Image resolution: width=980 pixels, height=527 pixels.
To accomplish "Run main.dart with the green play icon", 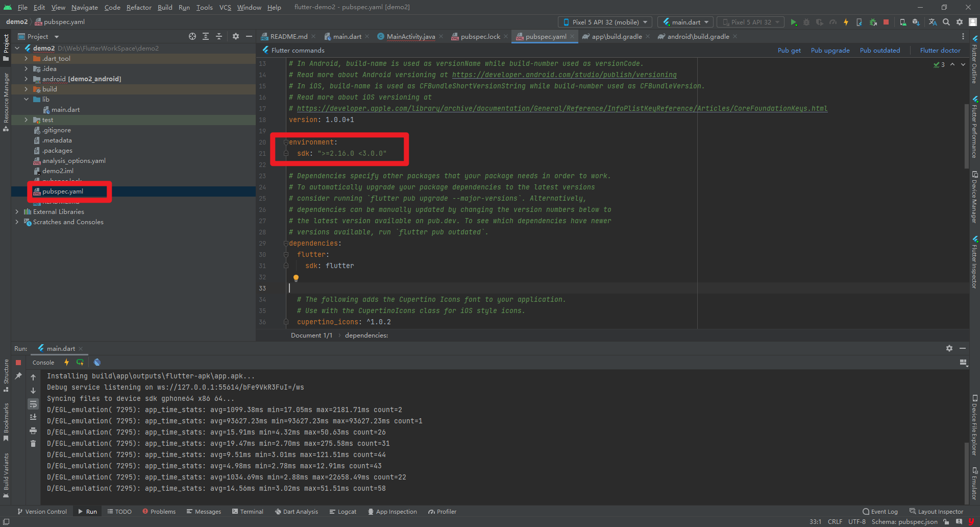I will 793,22.
